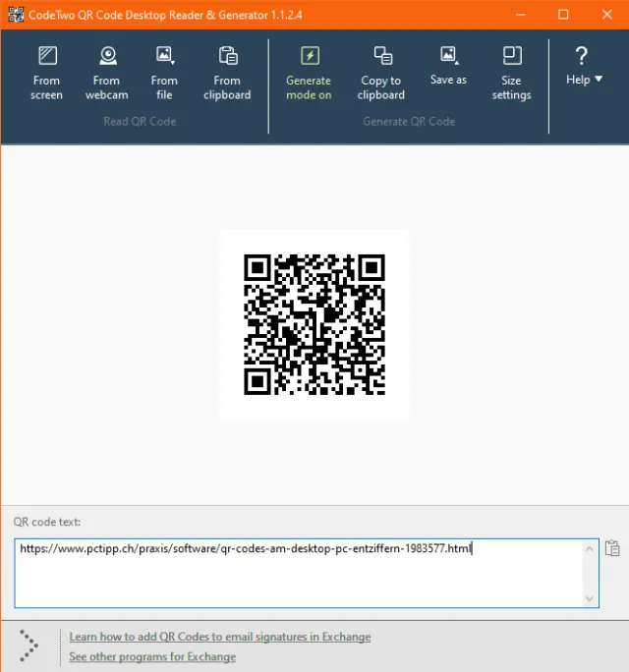Open the From file option
629x672 pixels.
pyautogui.click(x=165, y=73)
